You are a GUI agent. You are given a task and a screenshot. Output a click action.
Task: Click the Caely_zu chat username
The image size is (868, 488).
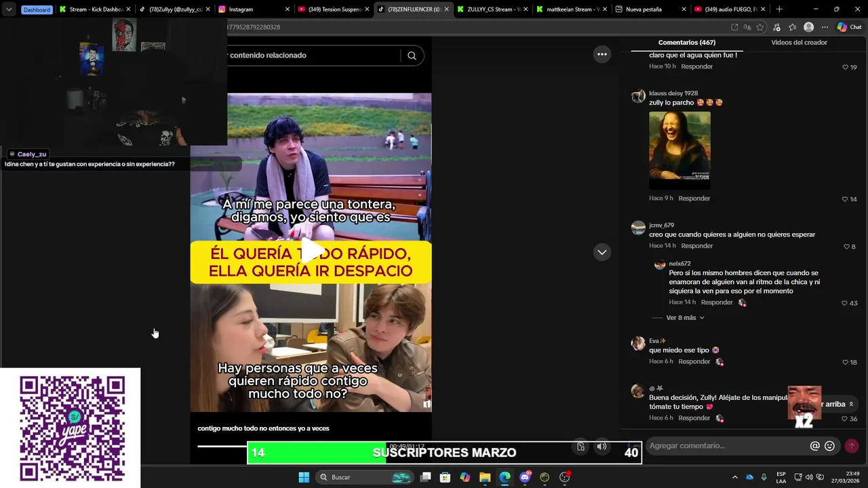pyautogui.click(x=32, y=155)
